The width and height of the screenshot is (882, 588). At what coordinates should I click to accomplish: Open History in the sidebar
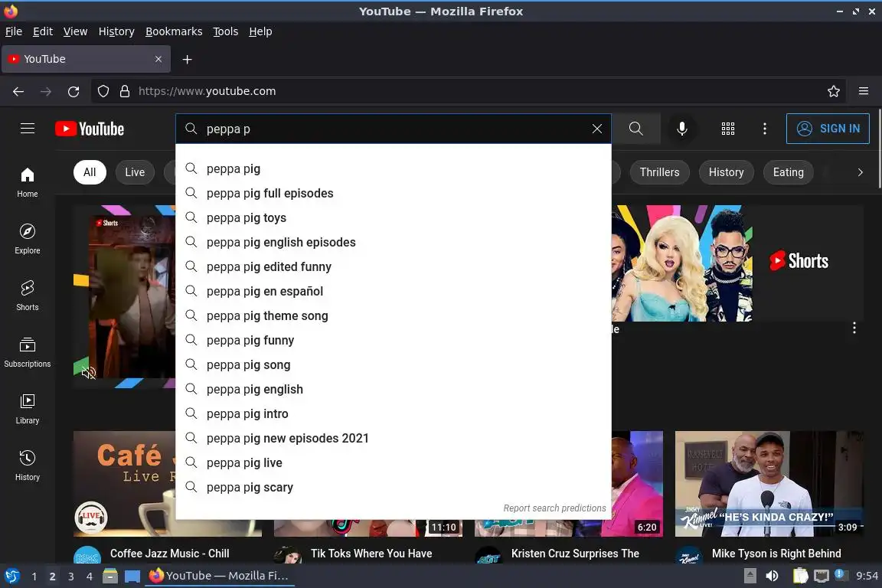click(x=28, y=466)
